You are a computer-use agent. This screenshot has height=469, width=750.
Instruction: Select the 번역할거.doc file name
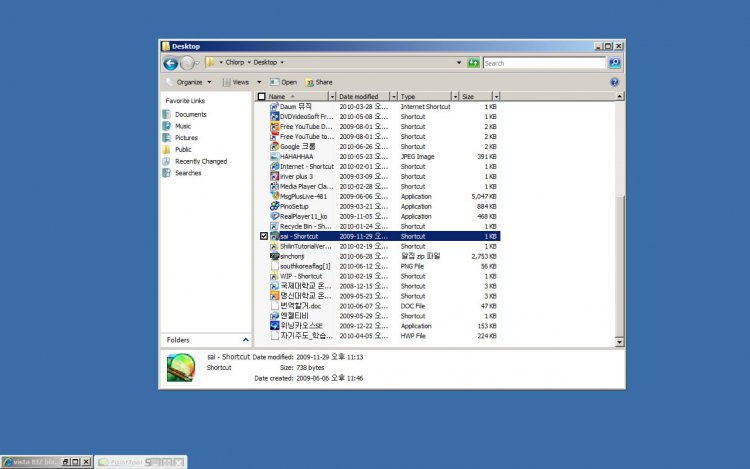tap(300, 306)
